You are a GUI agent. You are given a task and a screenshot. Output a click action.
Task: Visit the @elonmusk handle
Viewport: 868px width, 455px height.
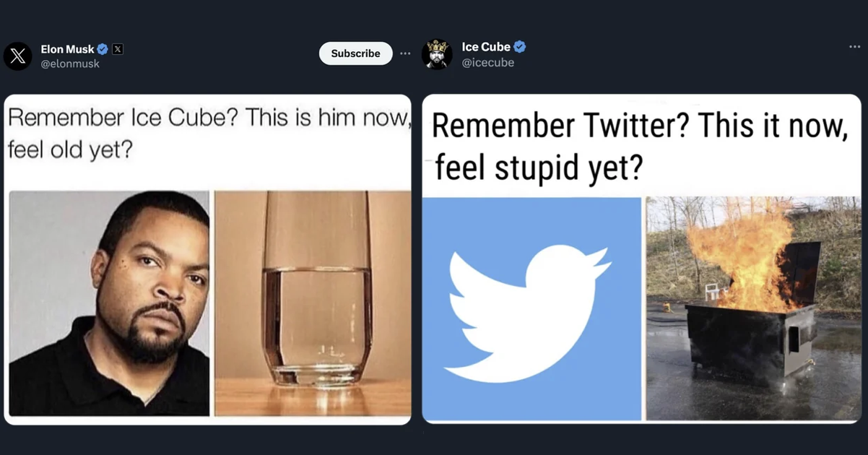coord(70,64)
